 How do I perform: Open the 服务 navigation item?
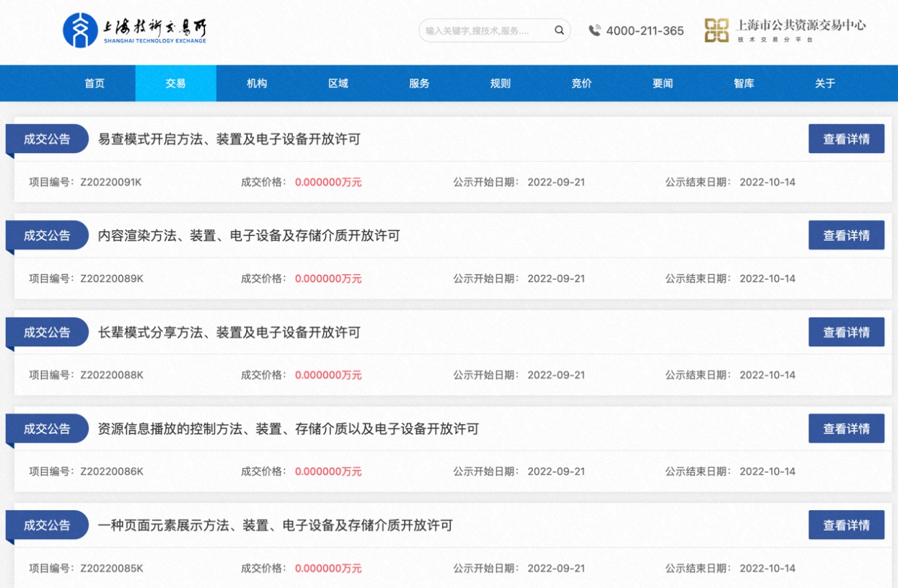coord(419,83)
